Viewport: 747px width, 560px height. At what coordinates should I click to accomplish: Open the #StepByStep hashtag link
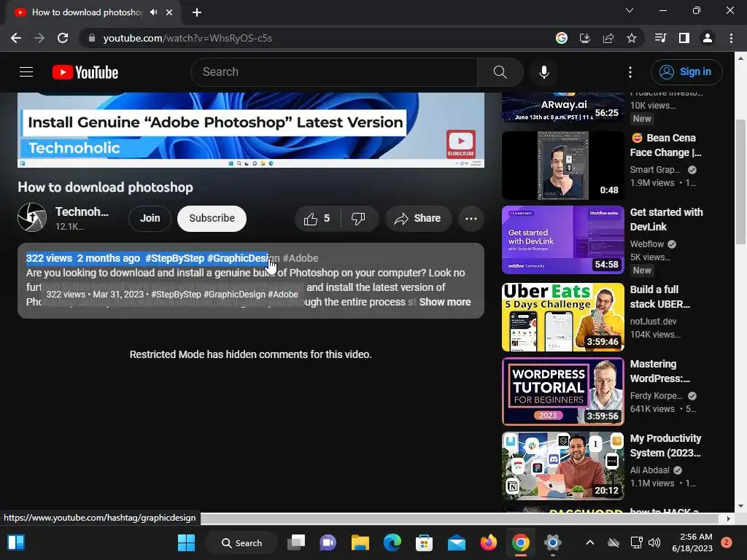[x=174, y=258]
